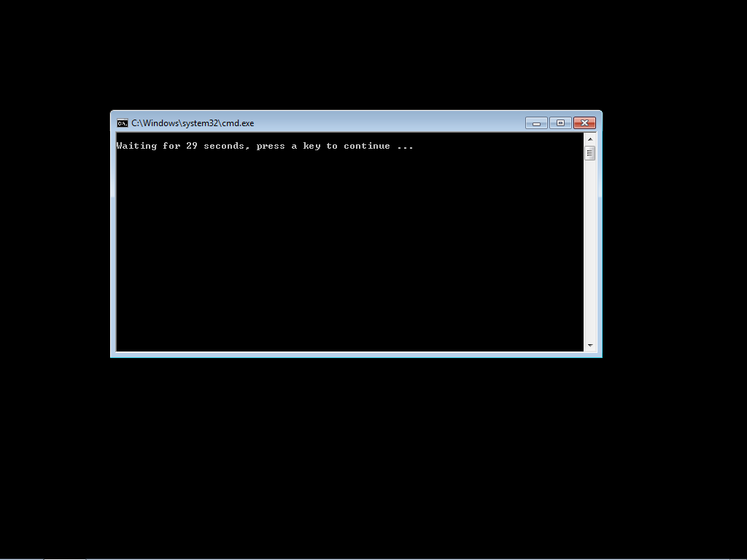The image size is (747, 560).
Task: Close the cmd.exe window
Action: tap(584, 122)
